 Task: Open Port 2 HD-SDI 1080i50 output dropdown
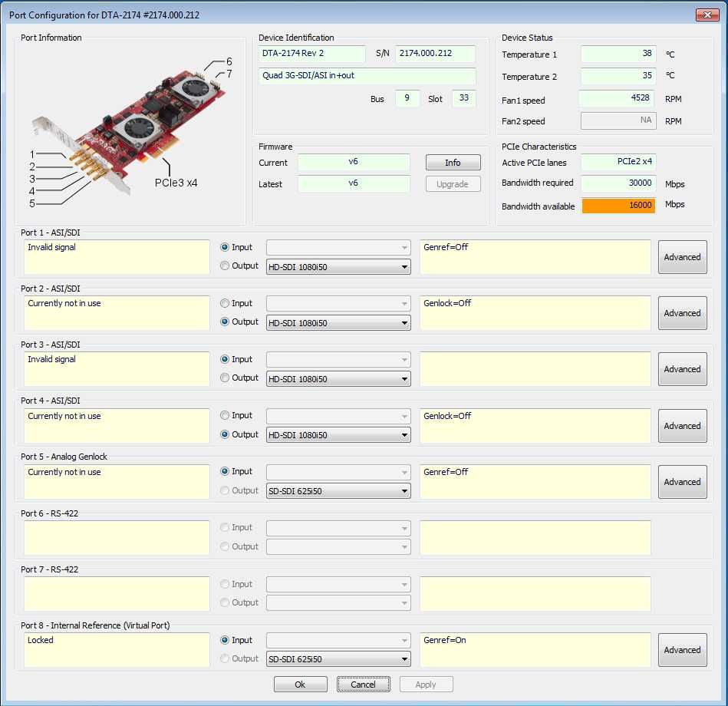coord(338,323)
